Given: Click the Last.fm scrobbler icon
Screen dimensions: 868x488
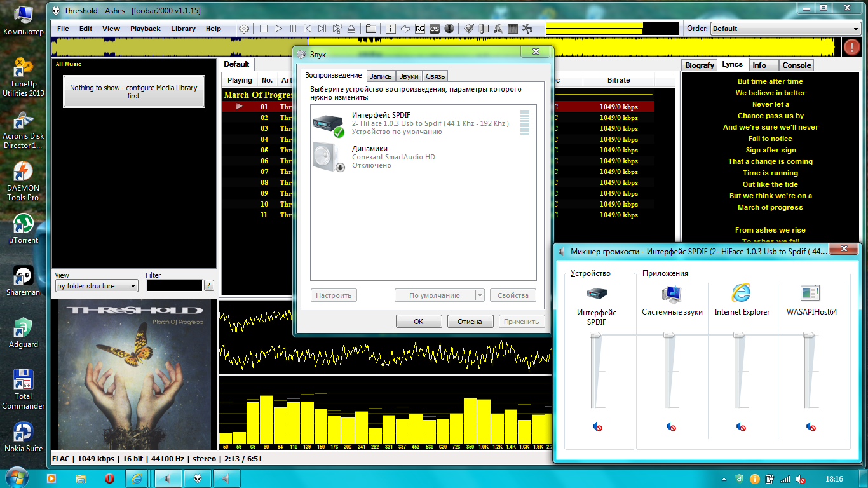Looking at the screenshot, I should click(435, 29).
